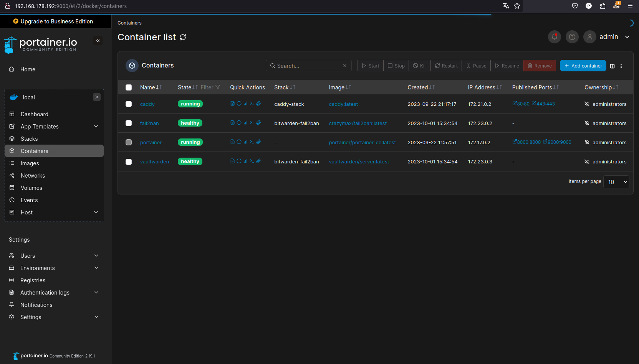Select the caddy container checkbox
This screenshot has height=364, width=639.
(x=129, y=104)
